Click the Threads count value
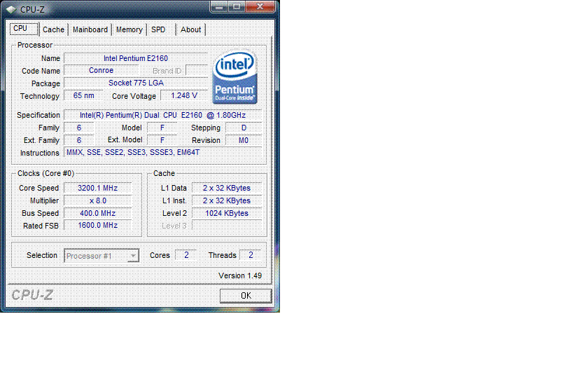 [x=251, y=255]
